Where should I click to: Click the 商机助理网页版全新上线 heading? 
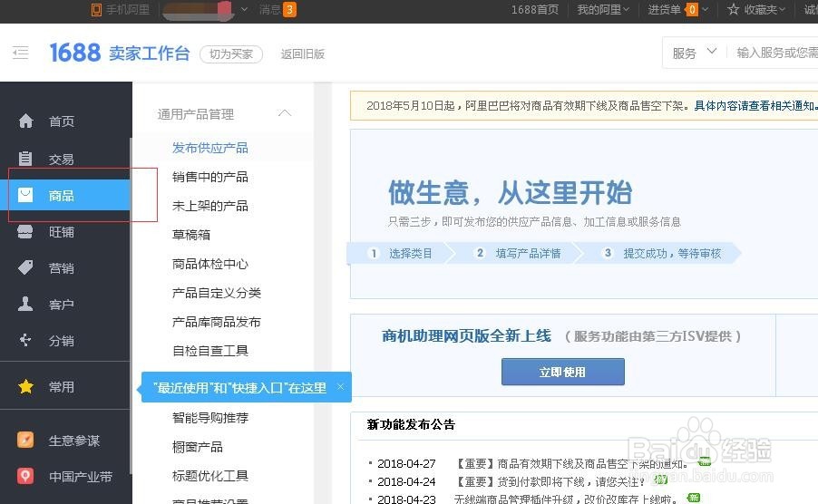466,335
